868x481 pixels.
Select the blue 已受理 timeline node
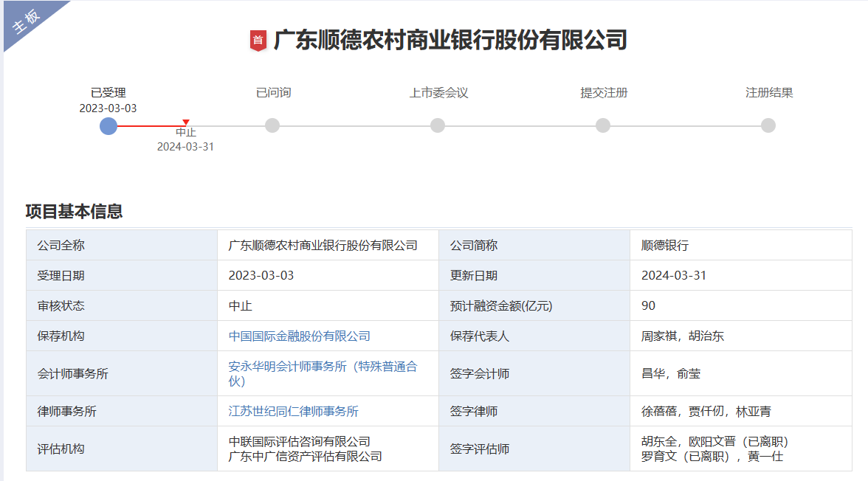coord(108,125)
